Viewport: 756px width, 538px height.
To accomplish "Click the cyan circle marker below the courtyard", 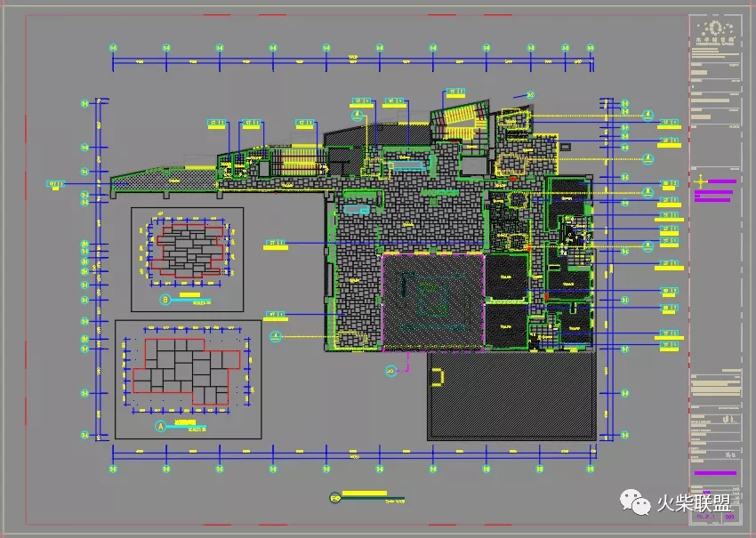I will (391, 371).
